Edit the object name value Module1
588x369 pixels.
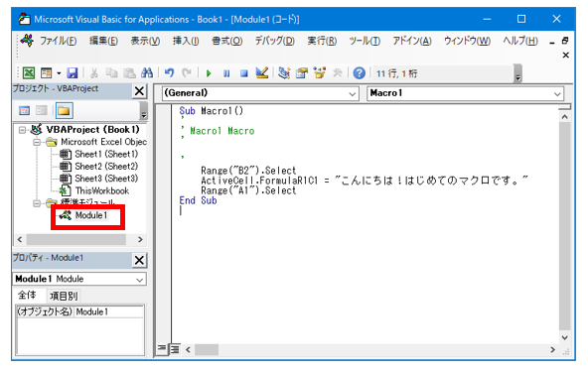click(108, 311)
